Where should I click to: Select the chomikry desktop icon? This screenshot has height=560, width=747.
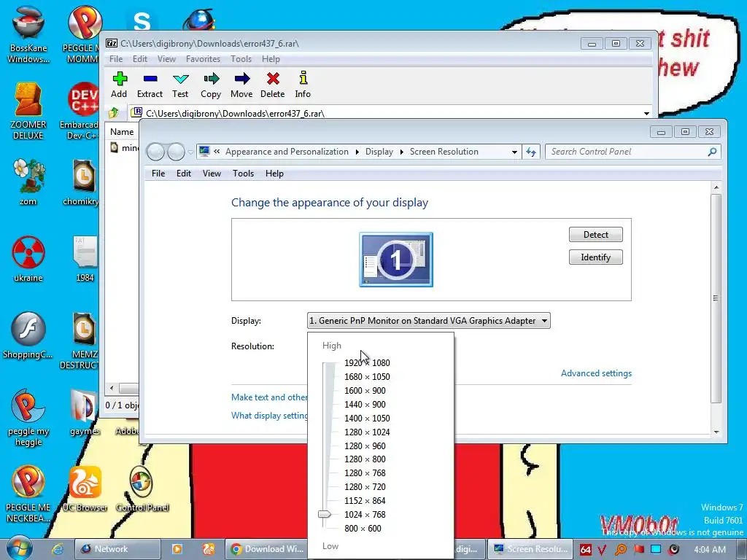pyautogui.click(x=84, y=182)
